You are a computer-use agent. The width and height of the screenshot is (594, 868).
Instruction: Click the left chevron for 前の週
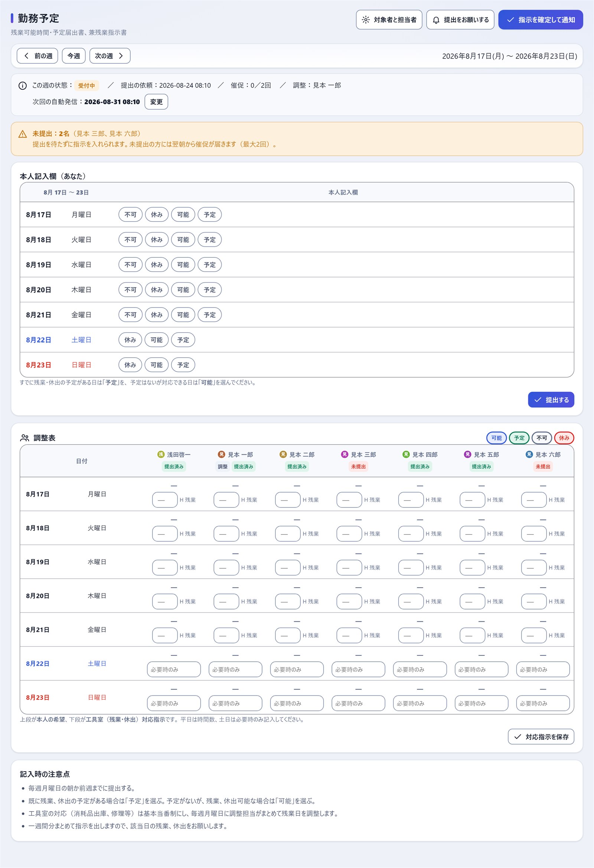click(x=26, y=56)
